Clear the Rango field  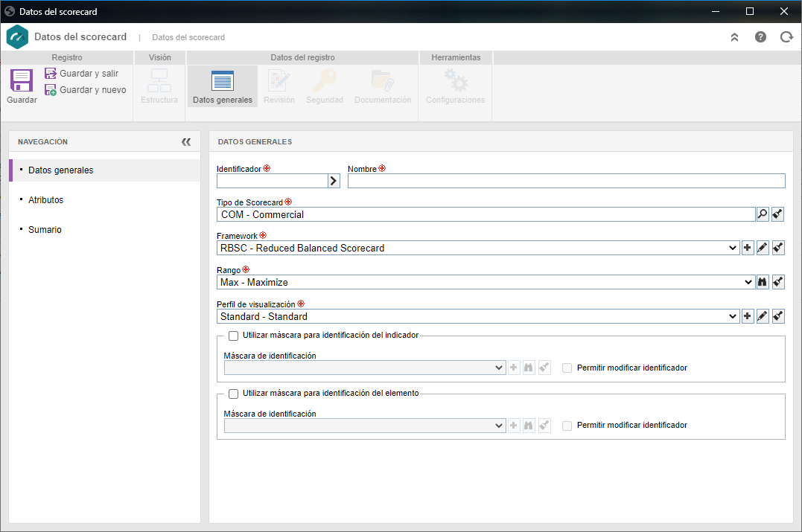[778, 282]
